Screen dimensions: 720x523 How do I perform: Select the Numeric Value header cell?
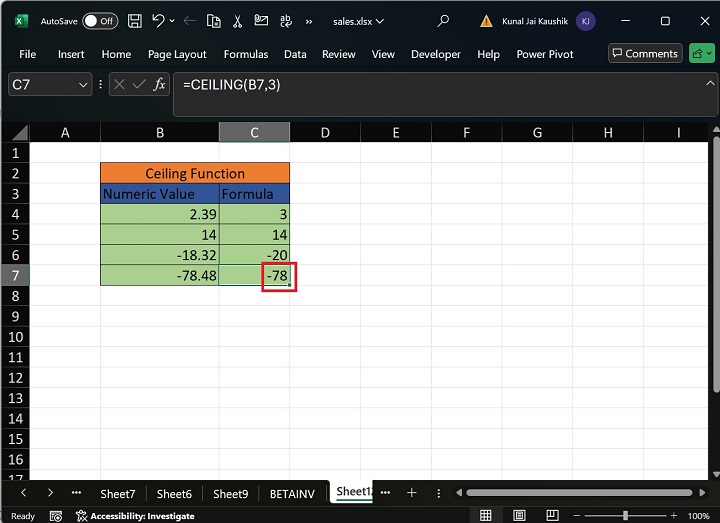coord(160,194)
